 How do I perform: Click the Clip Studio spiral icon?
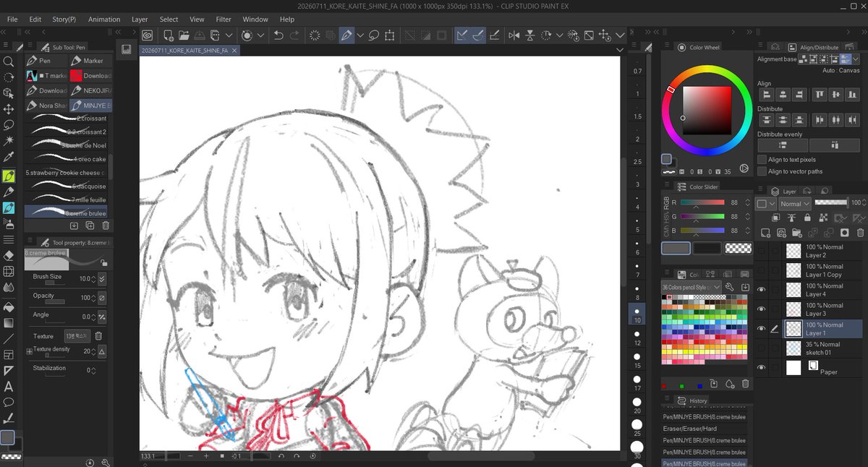click(x=147, y=35)
